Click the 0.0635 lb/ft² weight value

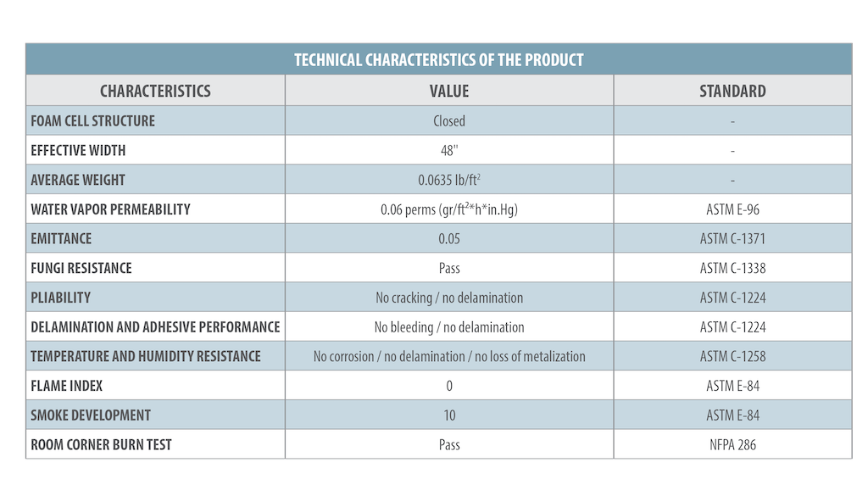(448, 180)
